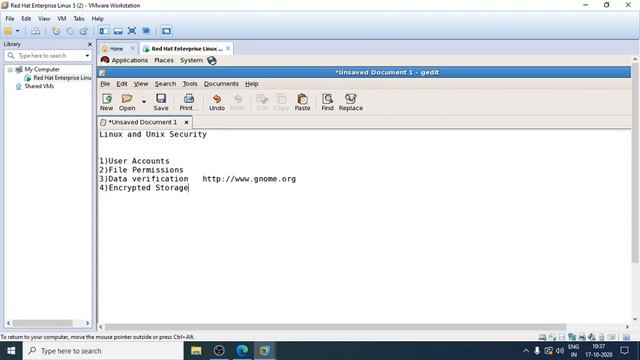
Task: Close the Unsaved Document 1 tab
Action: click(x=186, y=122)
